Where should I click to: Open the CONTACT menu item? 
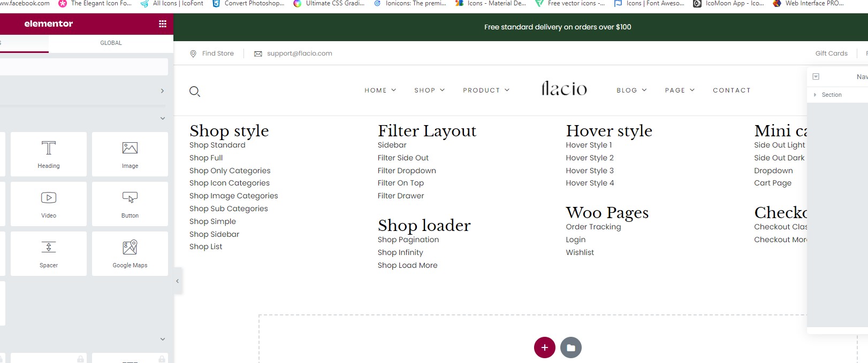732,90
